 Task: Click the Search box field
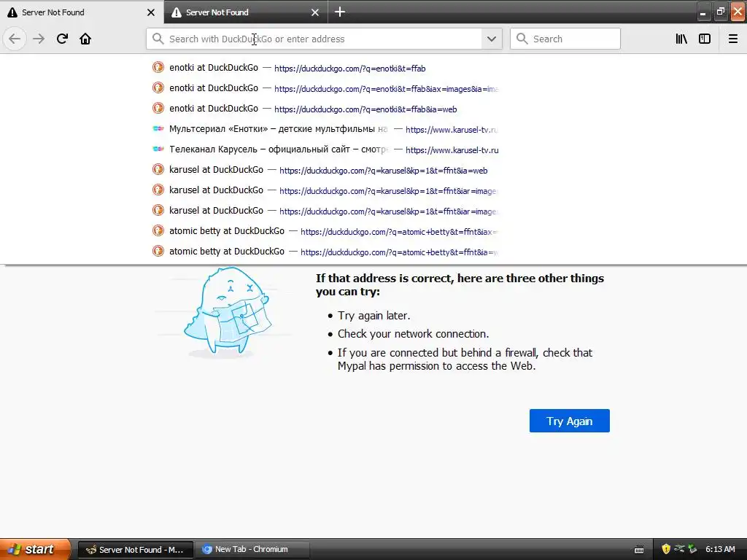(x=565, y=39)
